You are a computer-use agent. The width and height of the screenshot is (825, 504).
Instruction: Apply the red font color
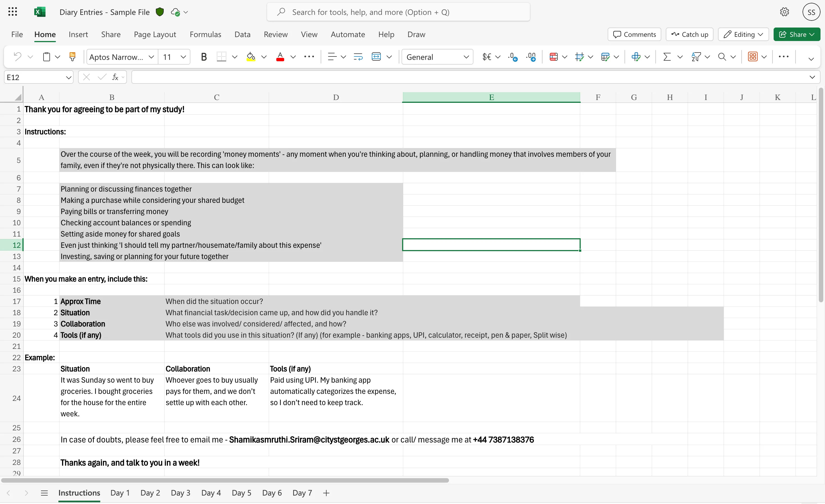click(x=281, y=56)
